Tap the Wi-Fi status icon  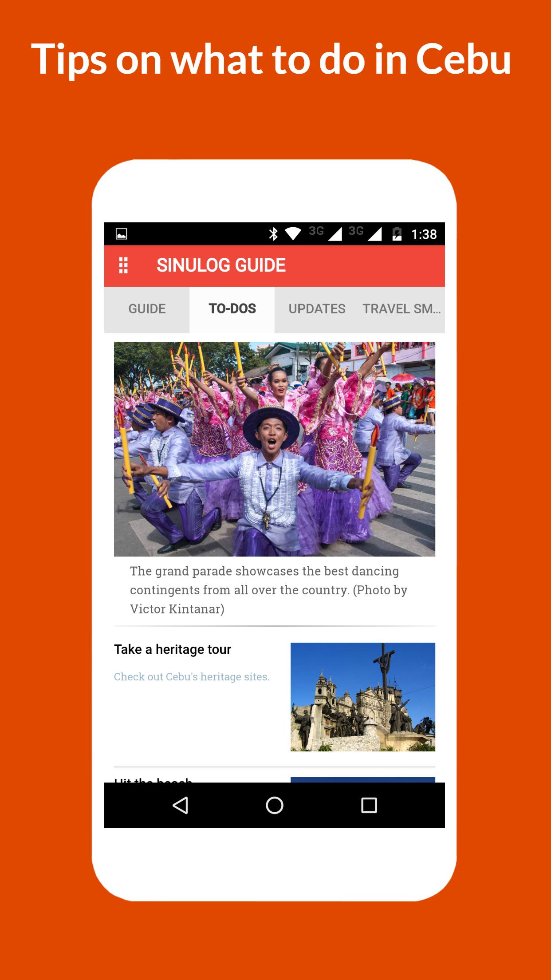[x=293, y=234]
